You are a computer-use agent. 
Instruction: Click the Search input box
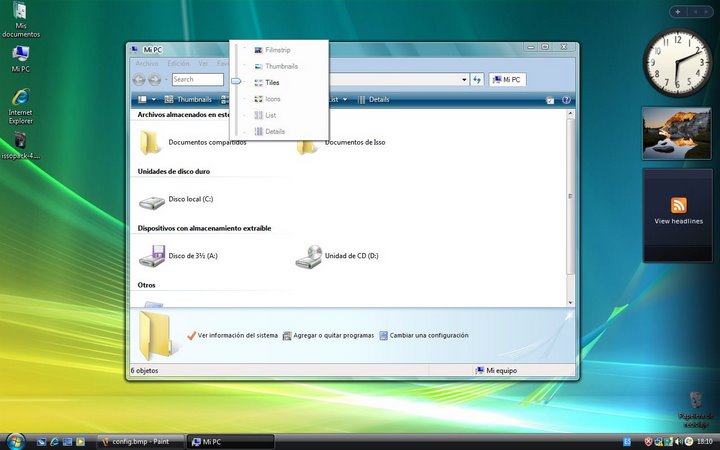coord(198,79)
